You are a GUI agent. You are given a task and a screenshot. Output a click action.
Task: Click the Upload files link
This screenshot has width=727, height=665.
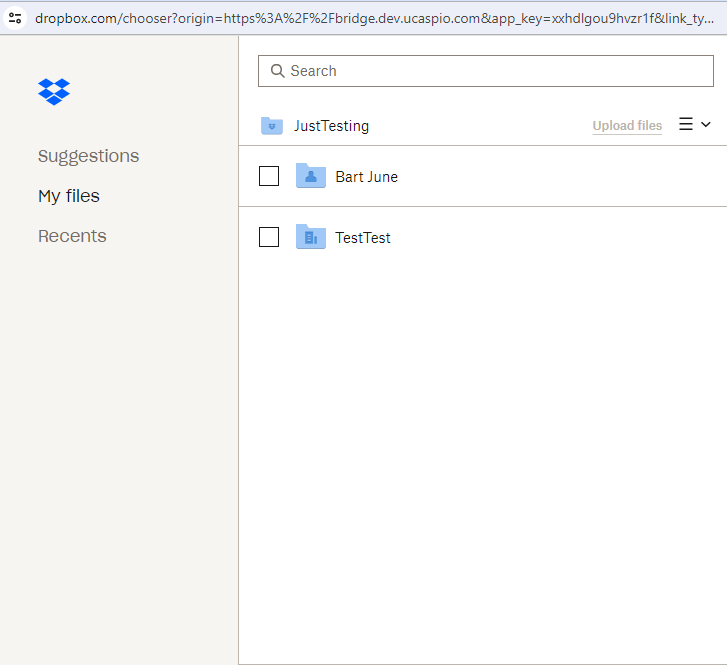[627, 126]
